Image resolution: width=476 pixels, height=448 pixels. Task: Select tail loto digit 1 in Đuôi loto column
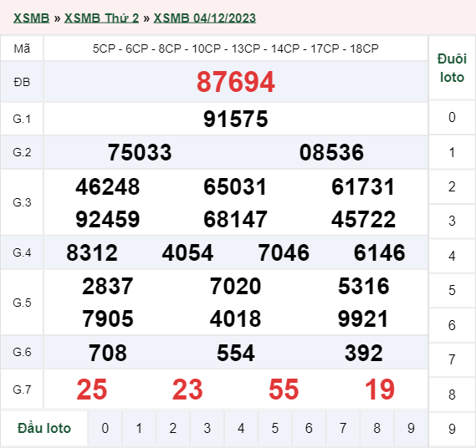click(452, 152)
